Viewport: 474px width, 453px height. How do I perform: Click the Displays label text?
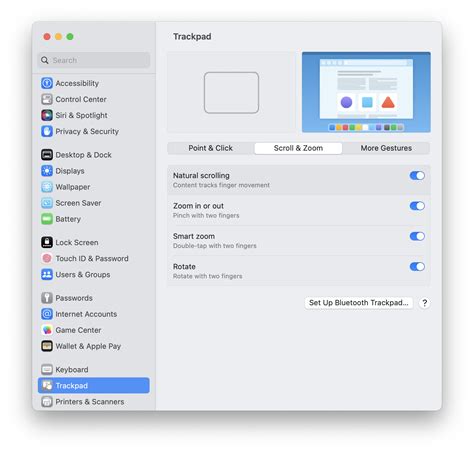coord(70,171)
